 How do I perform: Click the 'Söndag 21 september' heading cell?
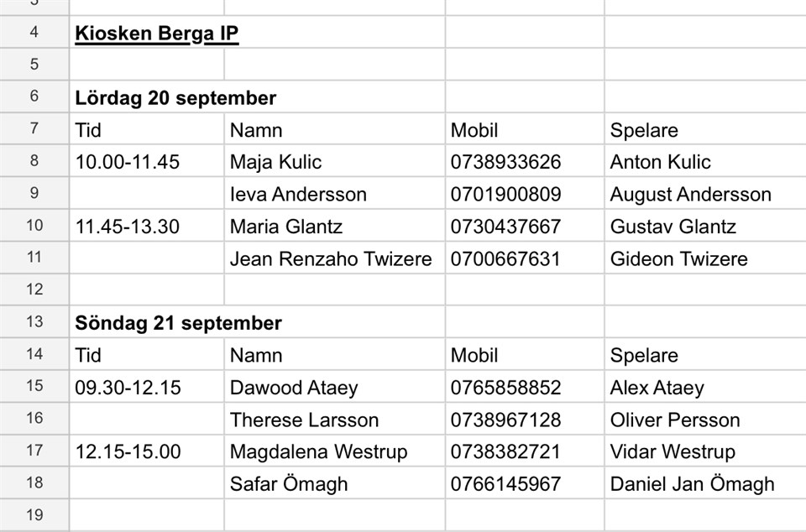pos(178,323)
